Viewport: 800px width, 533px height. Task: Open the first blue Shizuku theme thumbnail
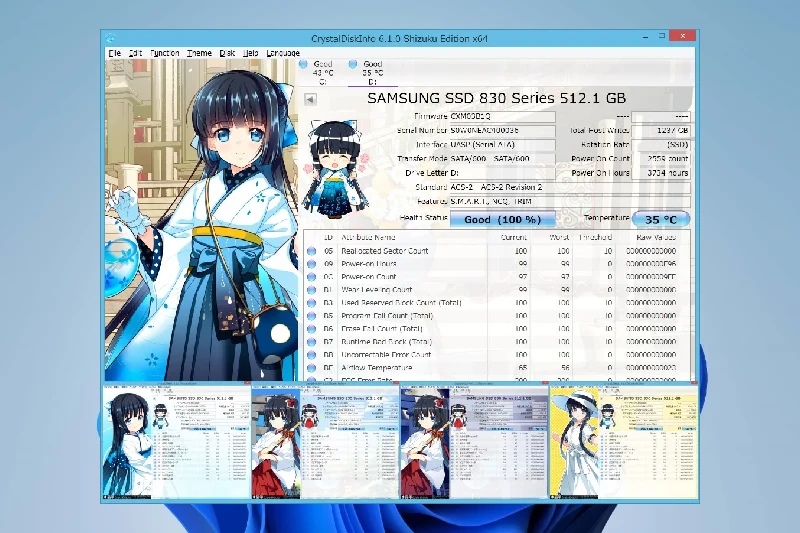pos(177,442)
